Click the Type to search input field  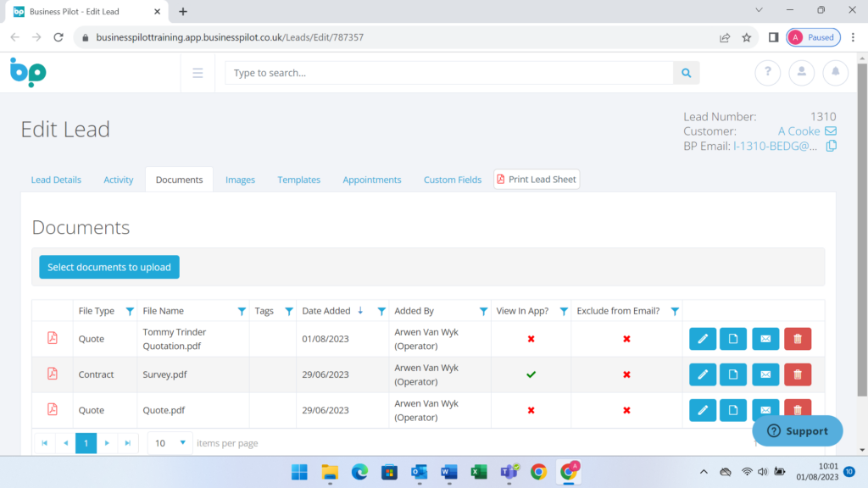(x=449, y=73)
